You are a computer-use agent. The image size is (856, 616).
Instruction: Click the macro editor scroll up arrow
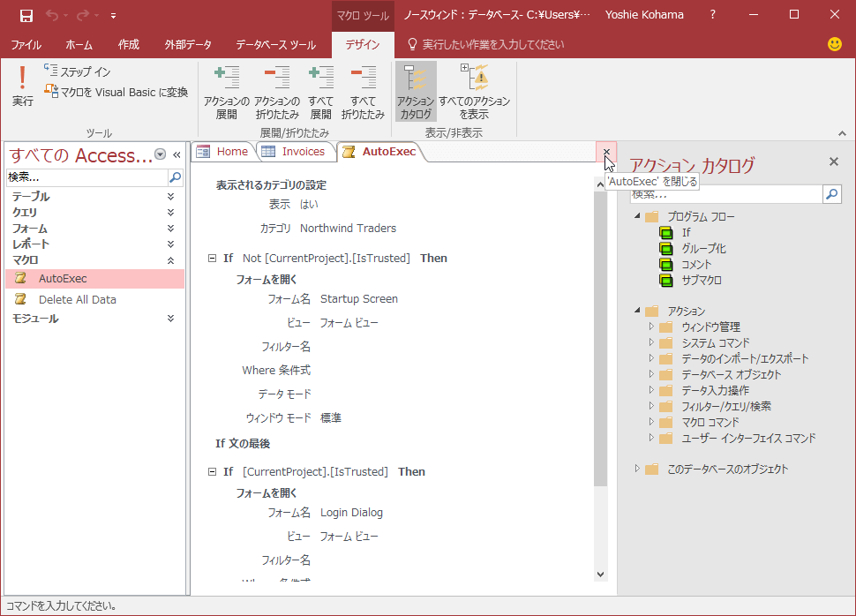[600, 184]
